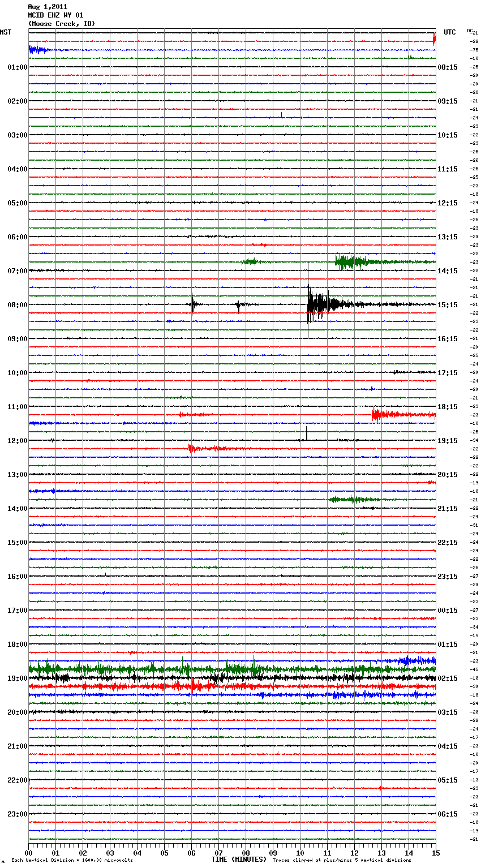The height and width of the screenshot is (868, 481).
Task: Click the minute 10 mark on the time axis
Action: pyautogui.click(x=300, y=853)
